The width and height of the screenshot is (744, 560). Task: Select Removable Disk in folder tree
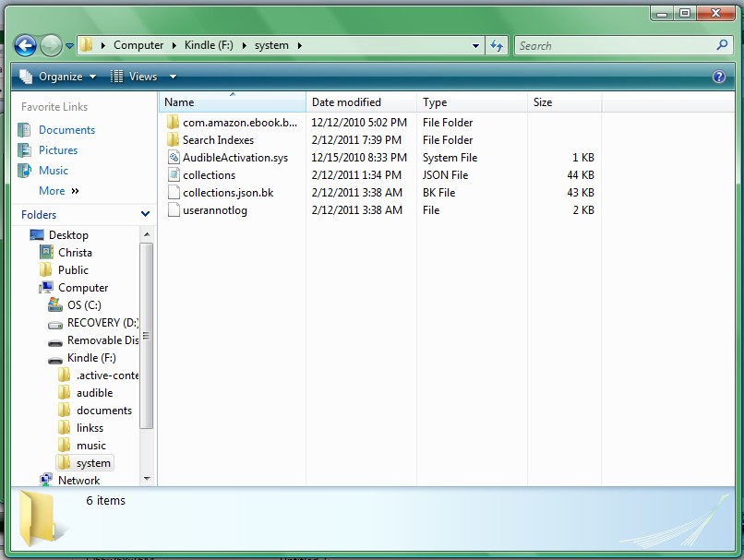tap(103, 340)
